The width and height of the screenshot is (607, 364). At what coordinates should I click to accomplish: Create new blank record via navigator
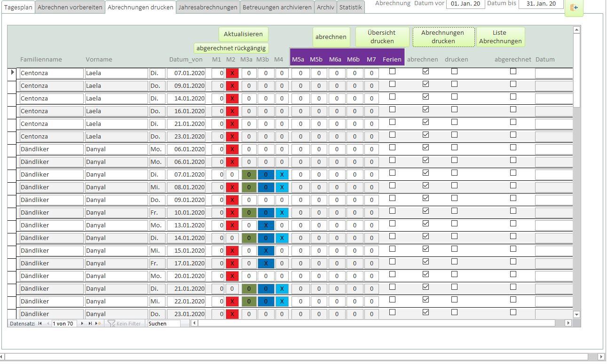(x=98, y=324)
